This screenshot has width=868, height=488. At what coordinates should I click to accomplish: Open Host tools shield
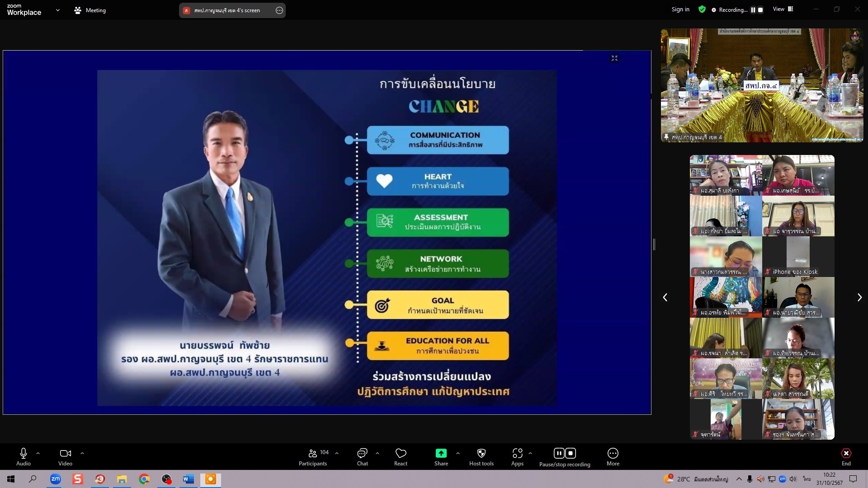tap(481, 457)
